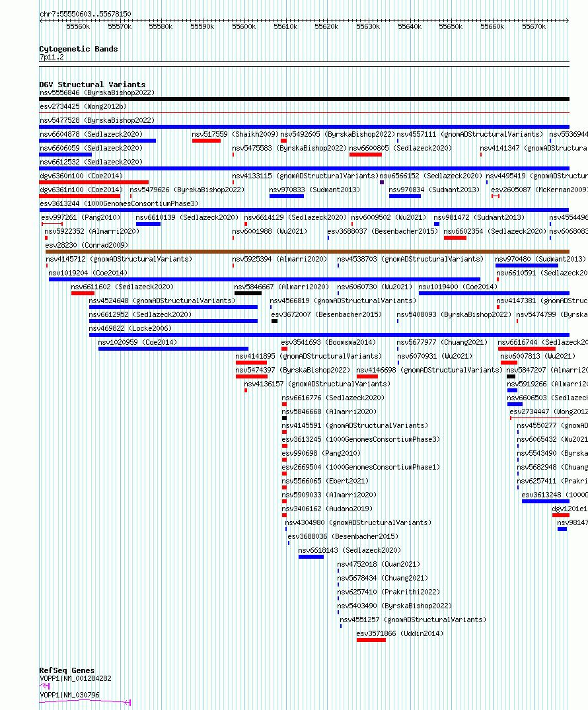The image size is (588, 710).
Task: Click the esv997261 (Pang2010) label
Action: tap(81, 217)
